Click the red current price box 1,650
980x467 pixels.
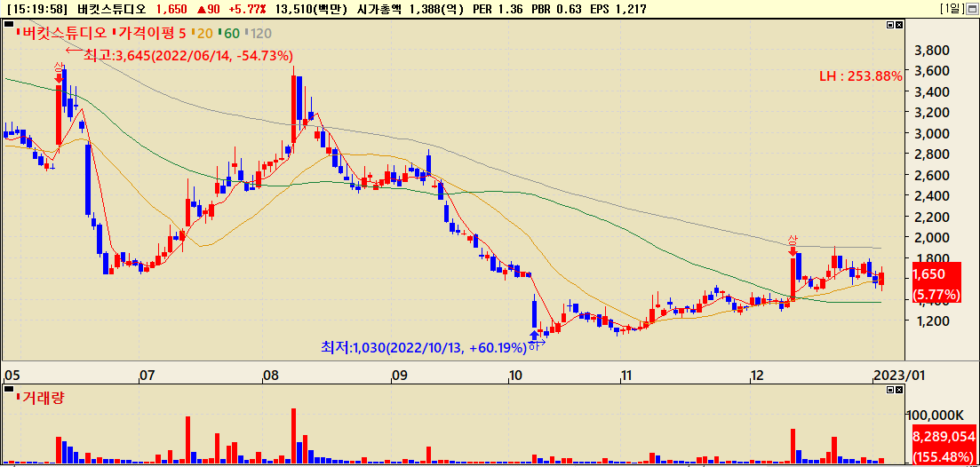click(936, 283)
